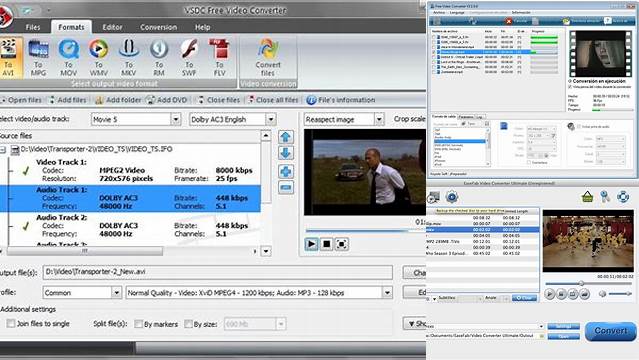Open the EaseFab shopping basket icon

tap(587, 197)
